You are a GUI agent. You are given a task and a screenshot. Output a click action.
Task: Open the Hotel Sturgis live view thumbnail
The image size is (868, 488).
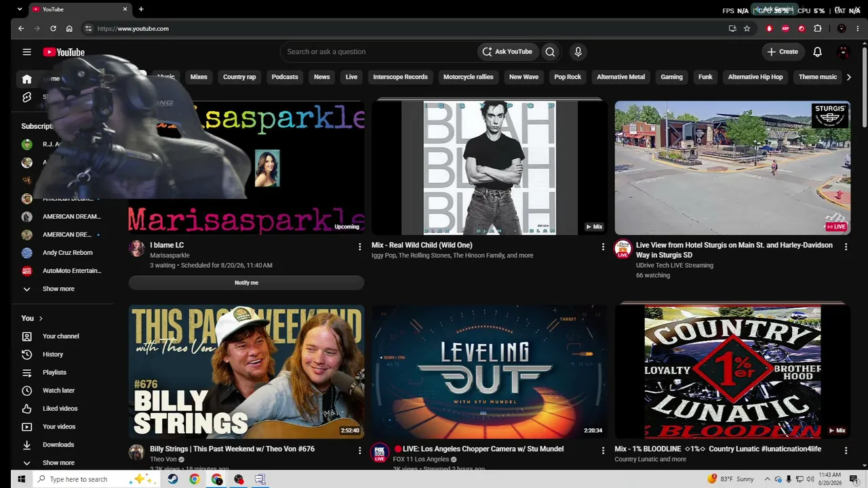732,168
